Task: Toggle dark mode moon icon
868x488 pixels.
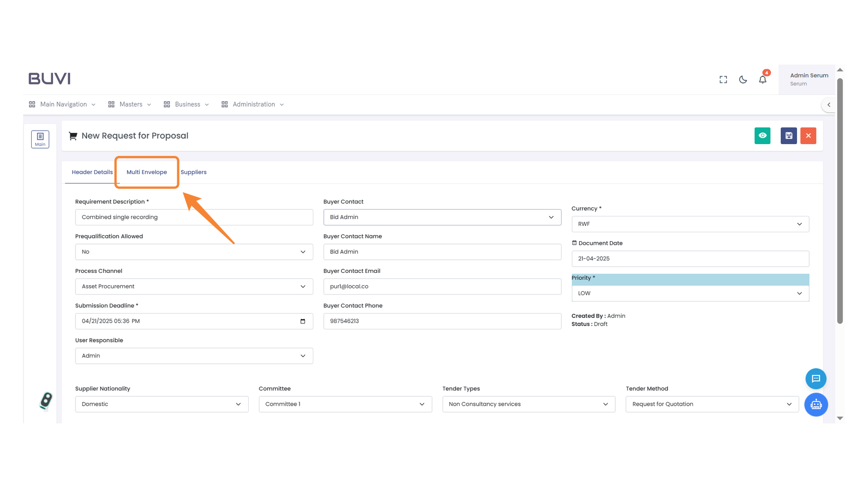Action: click(743, 80)
